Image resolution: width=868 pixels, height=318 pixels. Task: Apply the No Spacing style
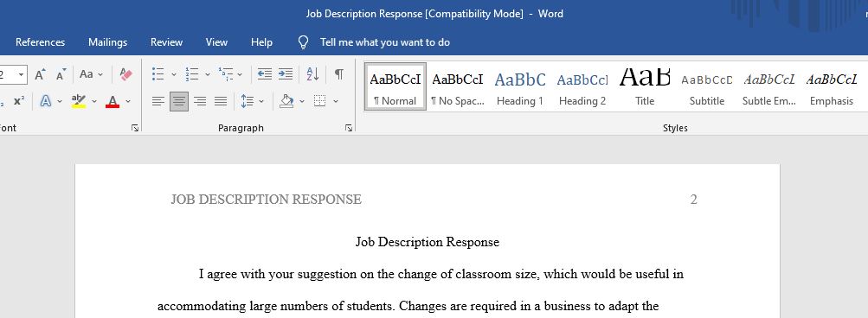tap(457, 86)
